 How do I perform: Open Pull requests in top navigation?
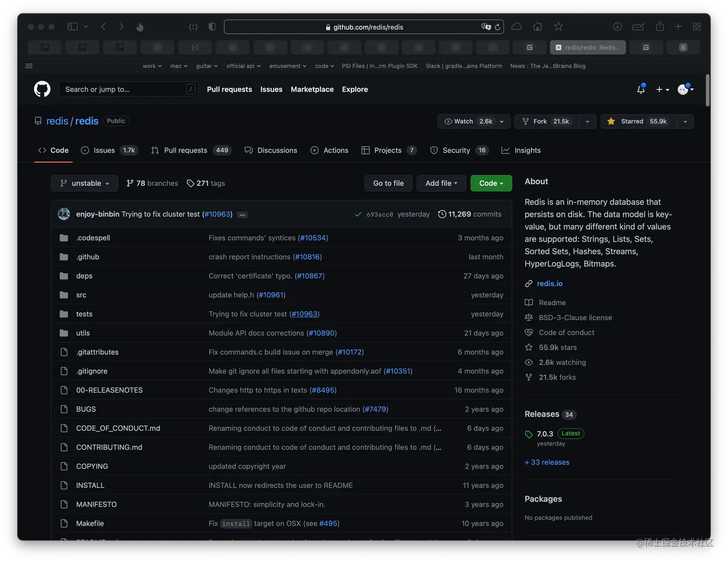pos(229,89)
